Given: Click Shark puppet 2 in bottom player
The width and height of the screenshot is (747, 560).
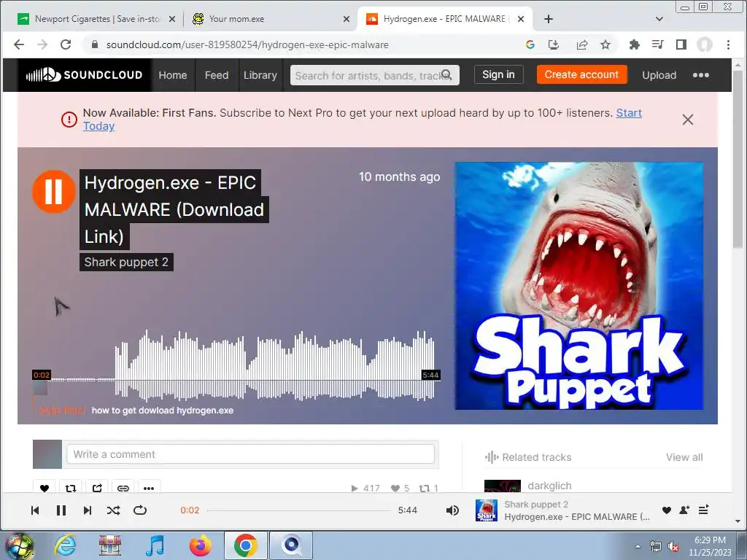Looking at the screenshot, I should click(536, 505).
